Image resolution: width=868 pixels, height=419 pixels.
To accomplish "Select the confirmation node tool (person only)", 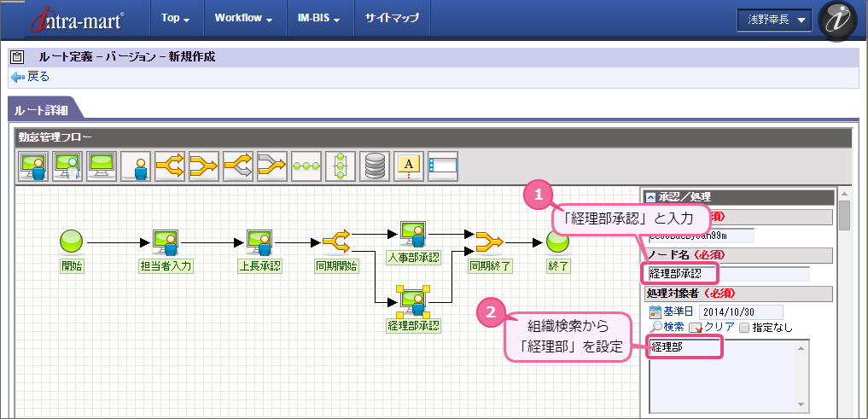I will (x=136, y=166).
